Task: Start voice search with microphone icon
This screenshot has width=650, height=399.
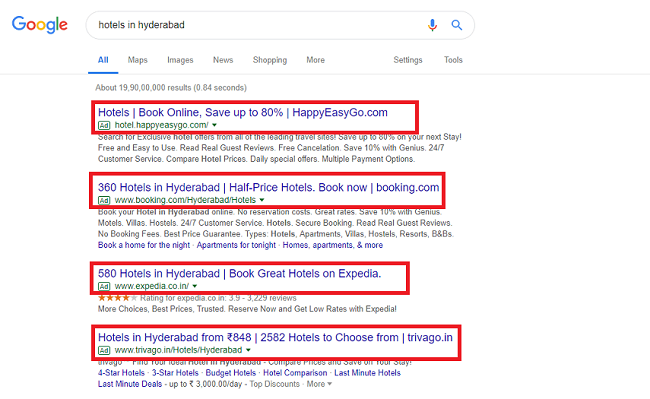Action: 432,25
